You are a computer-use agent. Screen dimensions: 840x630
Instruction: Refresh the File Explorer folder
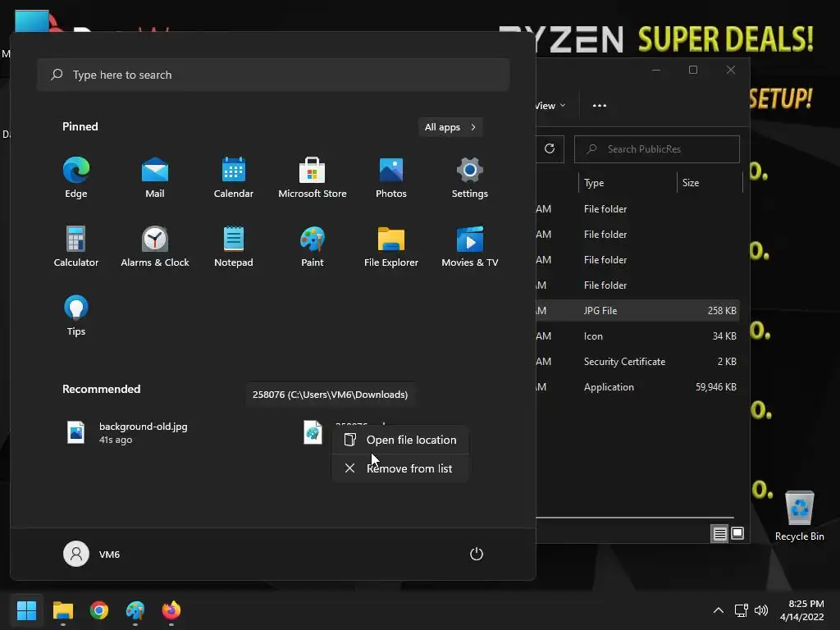550,149
